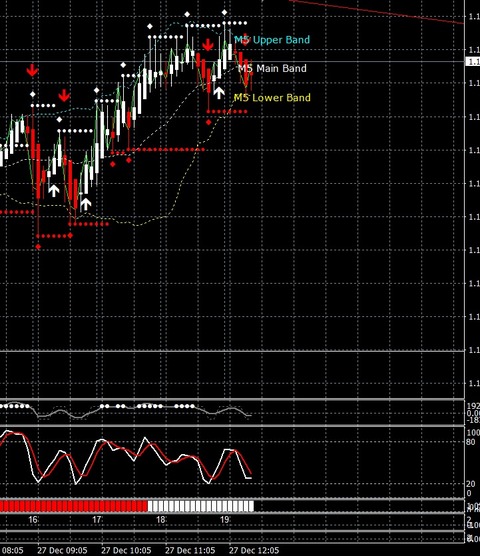This screenshot has height=556, width=480.
Task: Select the M5 Main Band label
Action: 272,68
